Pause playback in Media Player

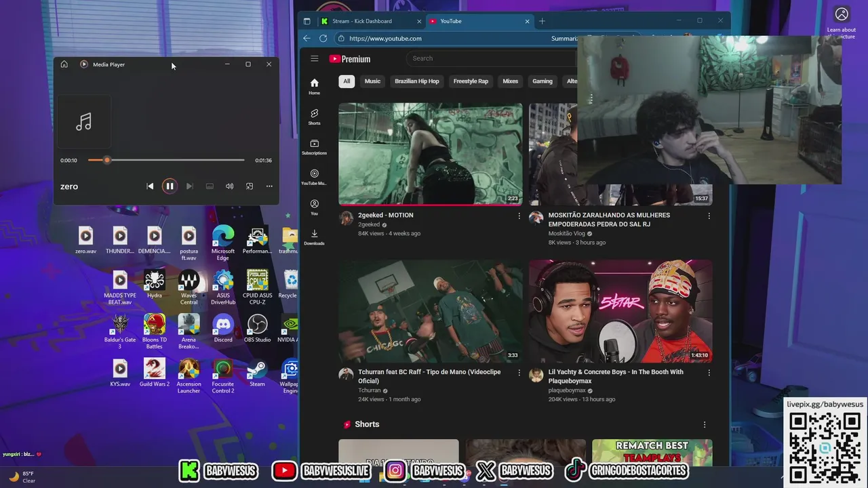(x=170, y=186)
